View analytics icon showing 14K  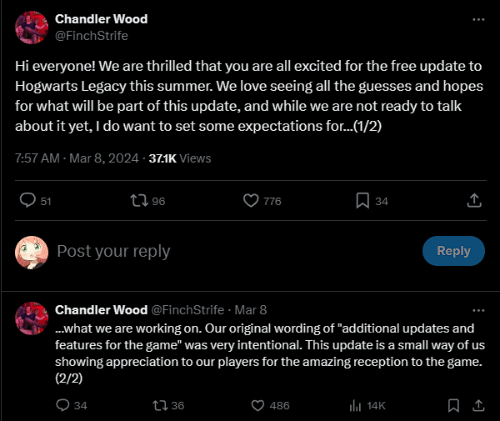point(355,405)
